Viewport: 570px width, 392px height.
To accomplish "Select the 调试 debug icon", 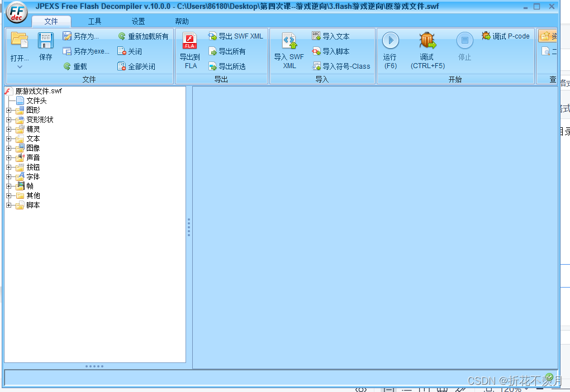I will (x=427, y=40).
